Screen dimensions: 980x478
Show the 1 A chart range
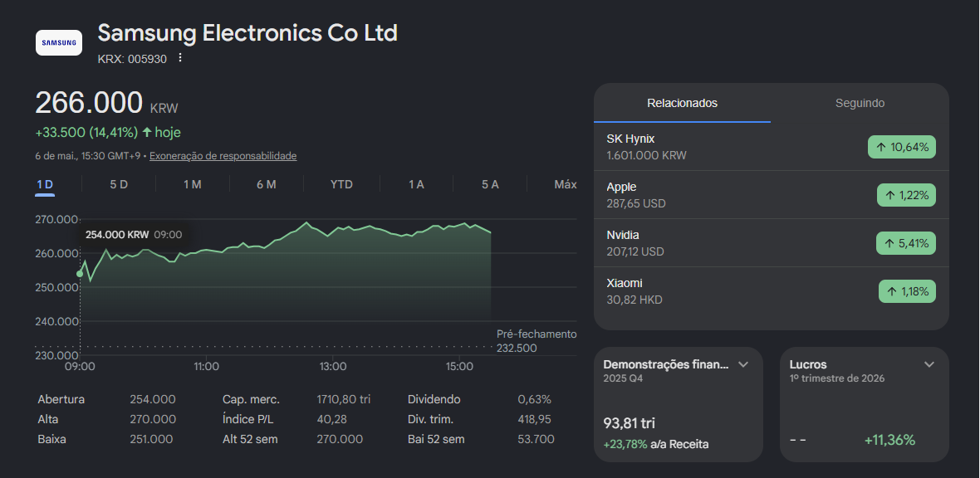tap(416, 184)
